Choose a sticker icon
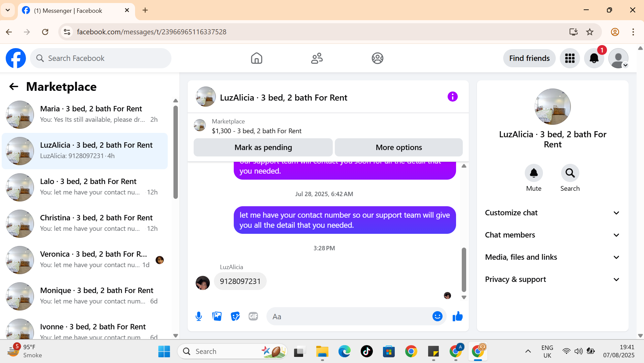This screenshot has height=363, width=644. click(x=235, y=316)
